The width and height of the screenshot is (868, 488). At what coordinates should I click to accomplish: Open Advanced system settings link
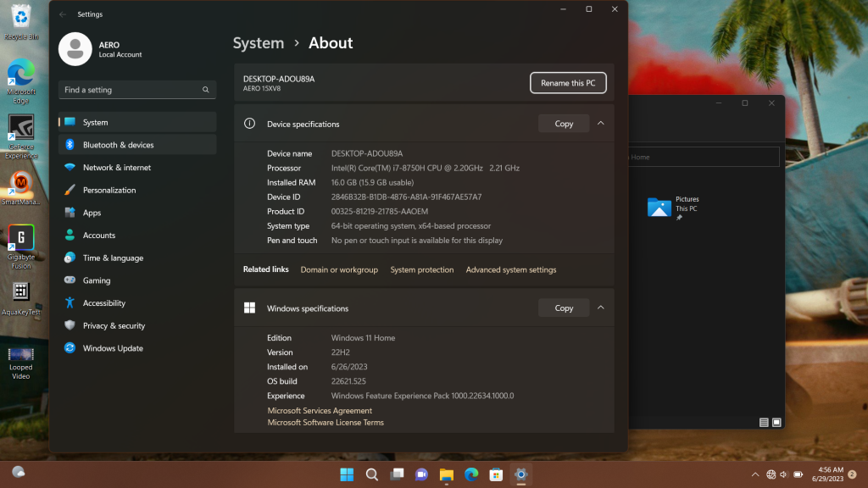(511, 270)
